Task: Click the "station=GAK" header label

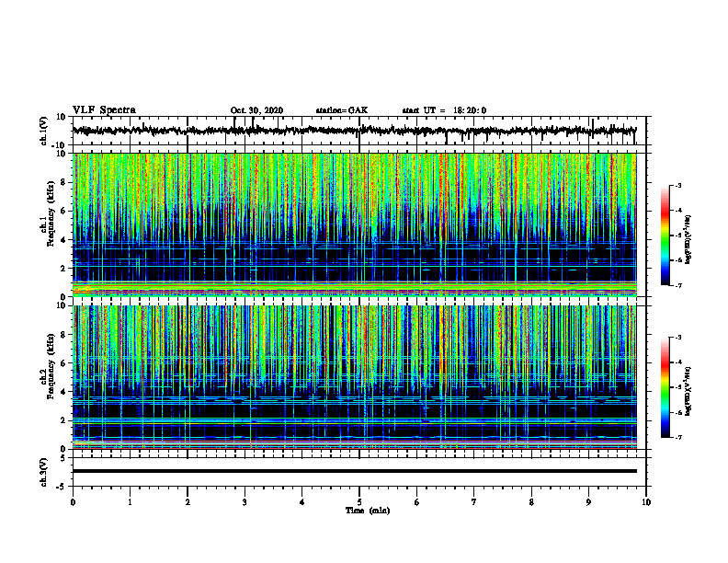Action: 342,110
